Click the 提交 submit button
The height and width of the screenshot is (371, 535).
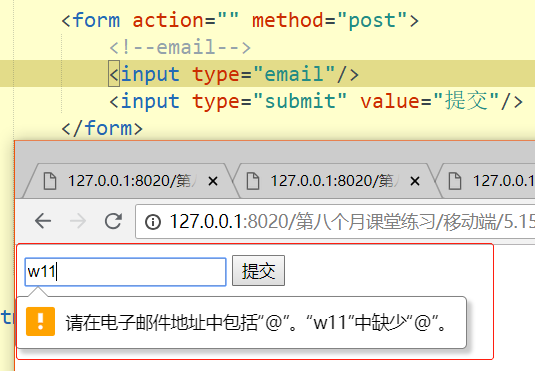pos(258,271)
